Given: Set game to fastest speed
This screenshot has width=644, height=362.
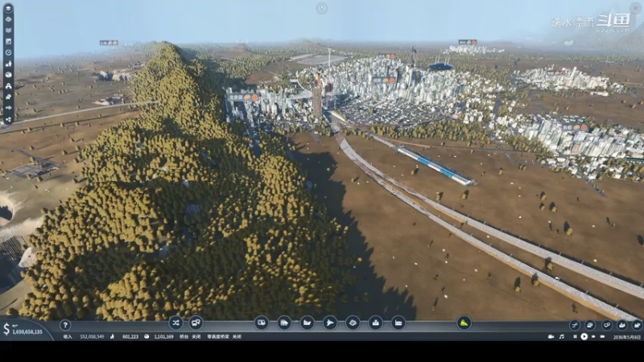Looking at the screenshot, I should point(602,336).
